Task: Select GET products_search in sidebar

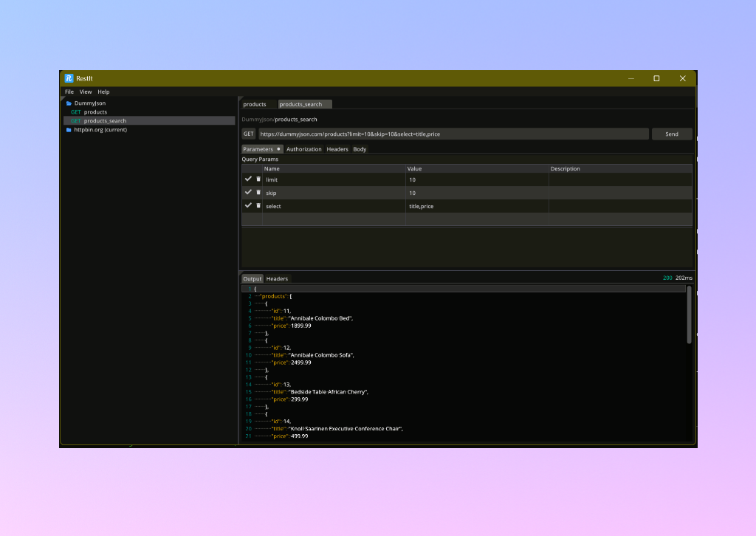Action: coord(149,120)
